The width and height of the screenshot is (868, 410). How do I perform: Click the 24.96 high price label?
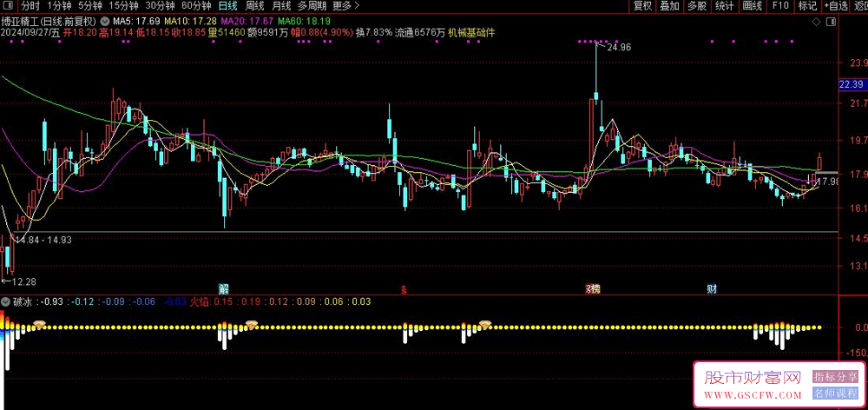coord(619,48)
